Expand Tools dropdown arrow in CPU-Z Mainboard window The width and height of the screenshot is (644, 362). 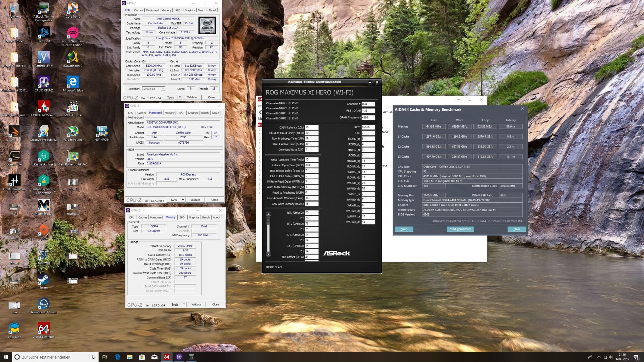(183, 200)
